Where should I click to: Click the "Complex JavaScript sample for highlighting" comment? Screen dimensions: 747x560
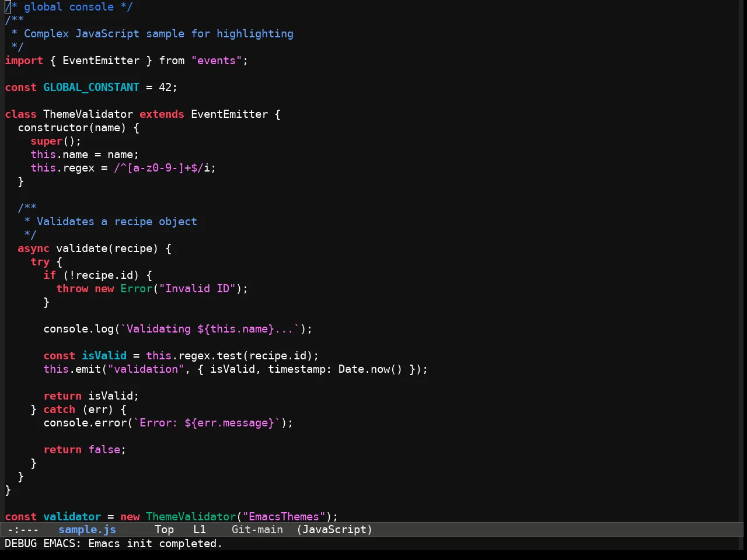tap(159, 34)
